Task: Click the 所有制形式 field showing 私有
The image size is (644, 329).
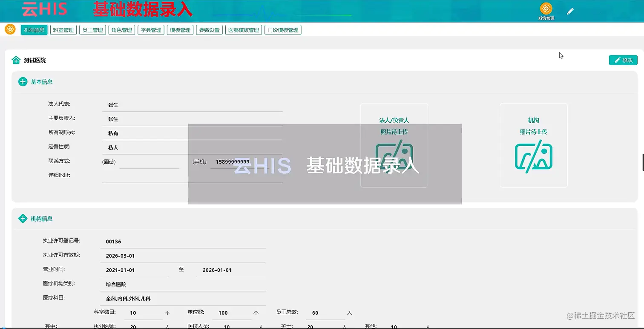Action: [x=193, y=133]
